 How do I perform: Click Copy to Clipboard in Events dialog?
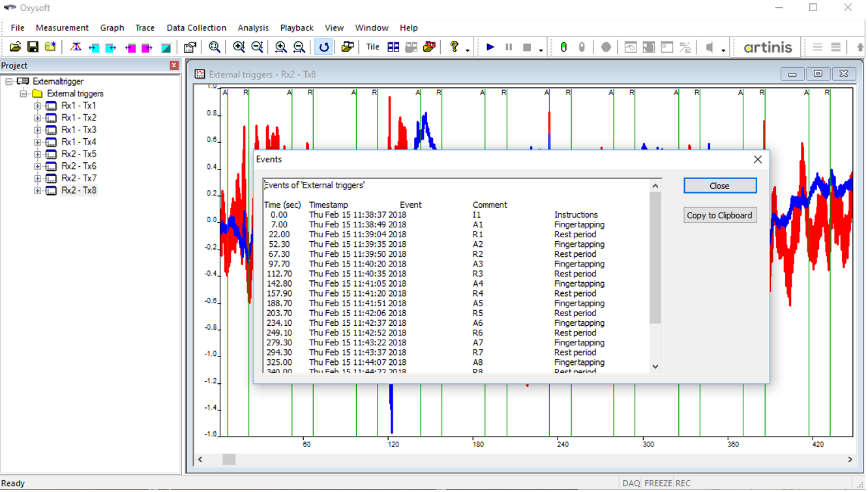point(720,215)
